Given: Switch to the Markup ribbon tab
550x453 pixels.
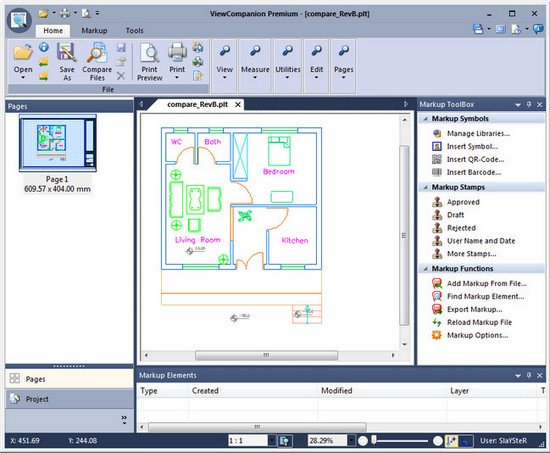Looking at the screenshot, I should 94,31.
